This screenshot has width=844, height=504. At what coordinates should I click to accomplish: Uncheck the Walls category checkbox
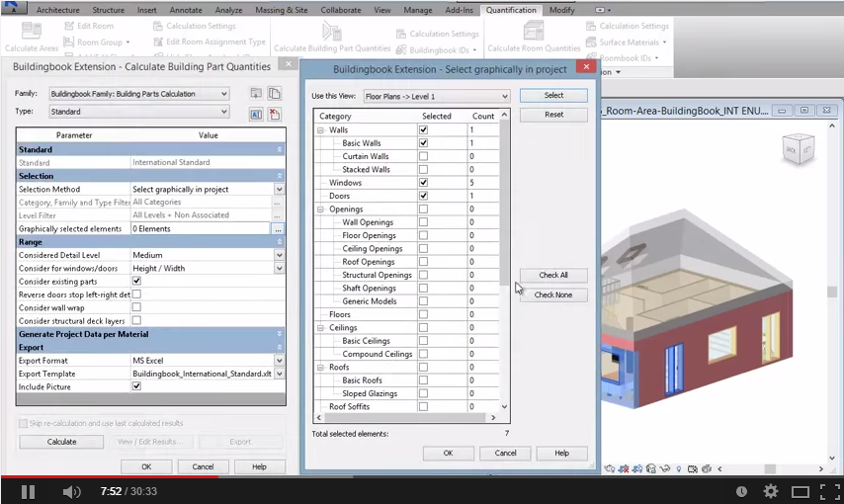(x=424, y=129)
